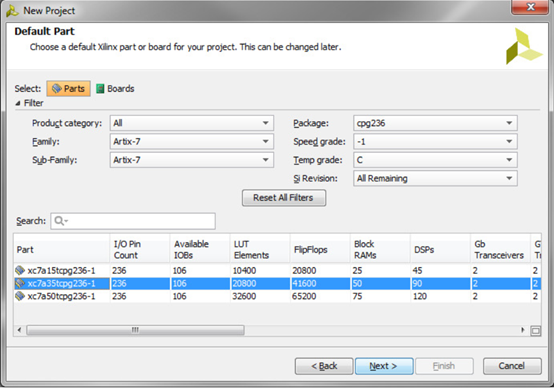The image size is (554, 388).
Task: Go back with the Back button
Action: [324, 366]
